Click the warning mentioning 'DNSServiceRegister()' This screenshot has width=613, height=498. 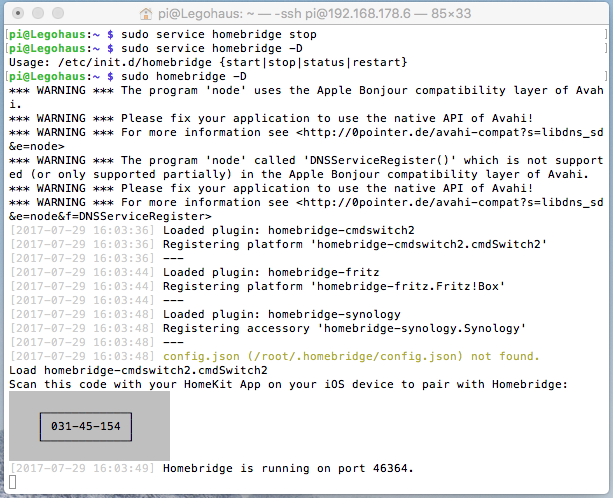point(306,167)
